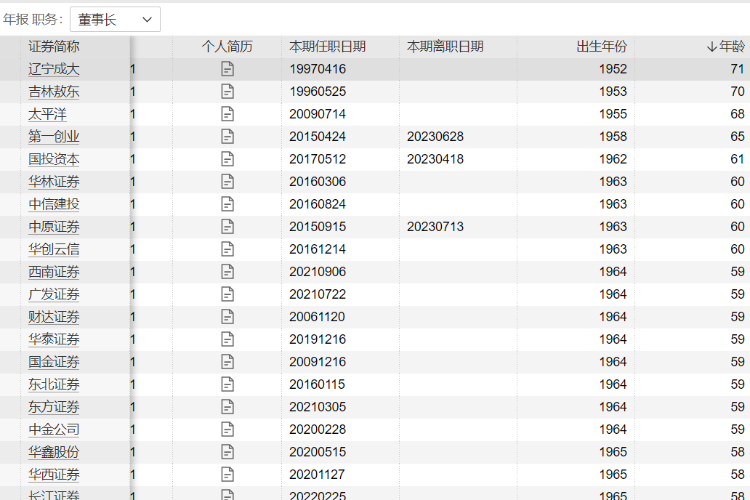Open resume icon for 第一创业

(228, 136)
